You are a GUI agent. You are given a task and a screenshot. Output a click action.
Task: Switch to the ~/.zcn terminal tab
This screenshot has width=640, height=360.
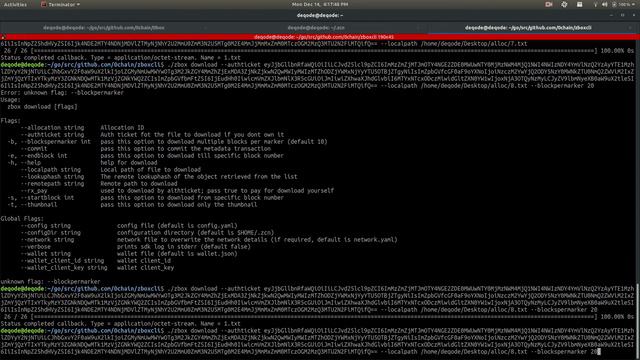pyautogui.click(x=316, y=28)
